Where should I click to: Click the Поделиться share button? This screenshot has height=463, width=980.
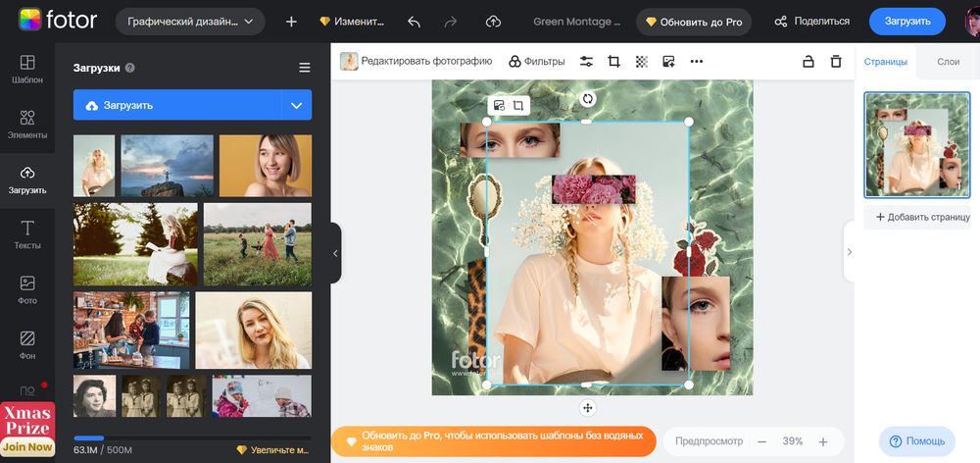812,22
